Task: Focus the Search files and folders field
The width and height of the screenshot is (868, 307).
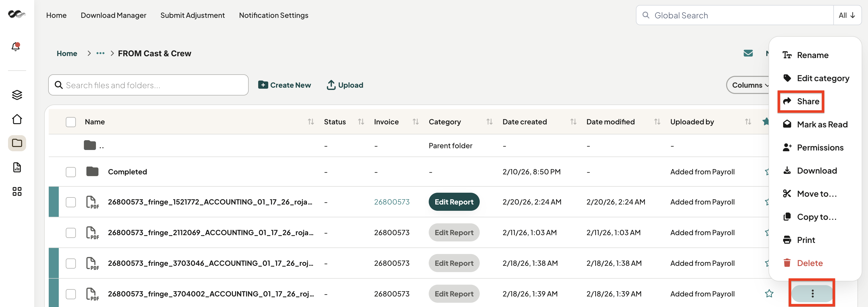Action: tap(148, 85)
